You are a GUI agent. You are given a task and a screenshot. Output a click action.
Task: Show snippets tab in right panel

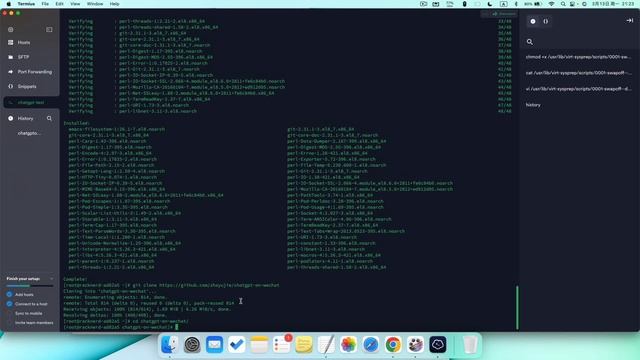click(x=546, y=21)
